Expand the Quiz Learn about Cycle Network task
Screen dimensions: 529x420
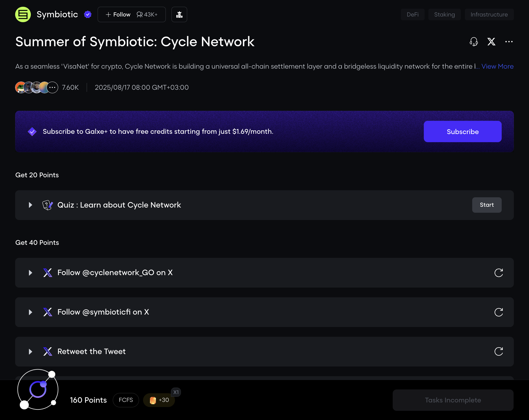point(31,205)
